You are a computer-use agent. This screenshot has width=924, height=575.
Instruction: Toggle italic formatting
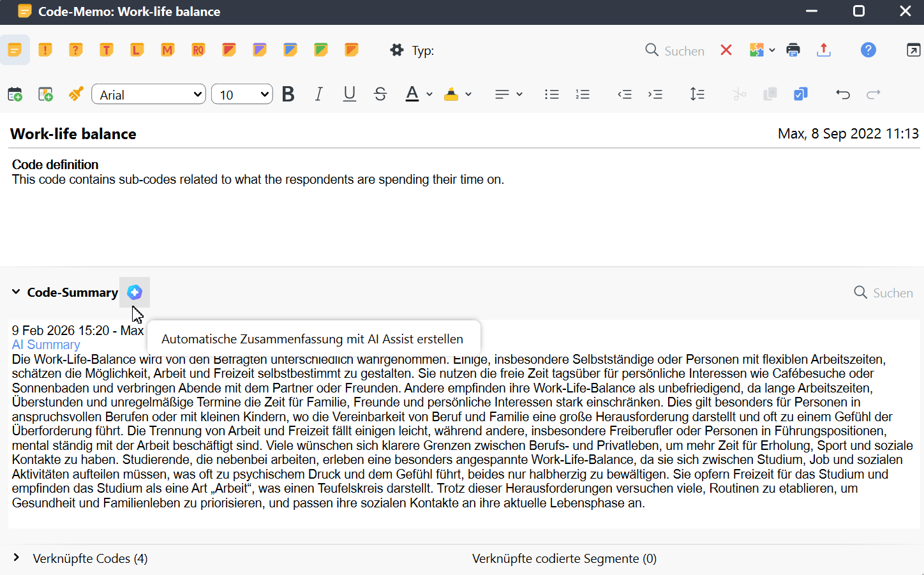318,94
